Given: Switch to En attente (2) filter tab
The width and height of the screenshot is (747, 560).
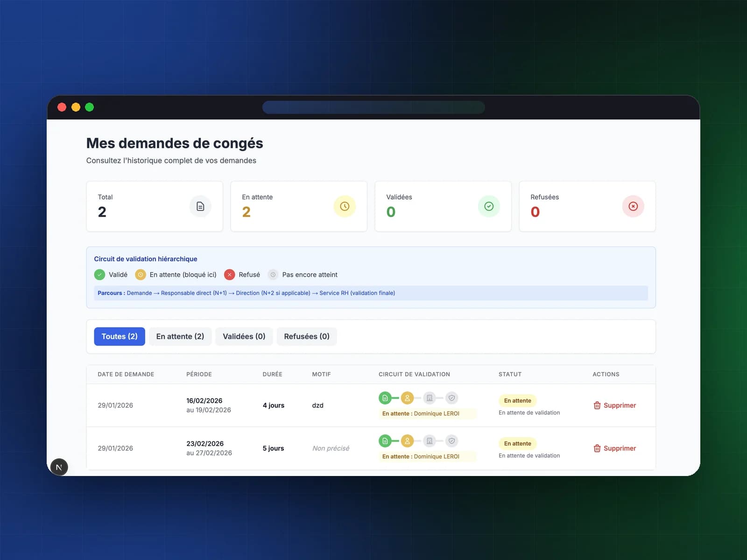Looking at the screenshot, I should [180, 336].
